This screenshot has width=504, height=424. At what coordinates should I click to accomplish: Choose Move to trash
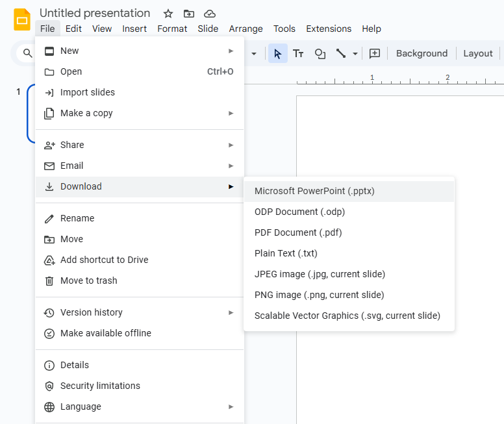pyautogui.click(x=140, y=281)
